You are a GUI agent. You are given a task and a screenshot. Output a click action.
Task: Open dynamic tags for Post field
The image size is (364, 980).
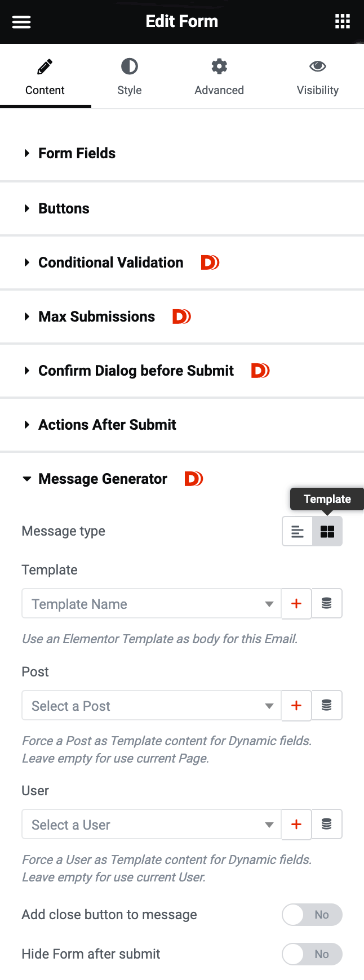(327, 705)
